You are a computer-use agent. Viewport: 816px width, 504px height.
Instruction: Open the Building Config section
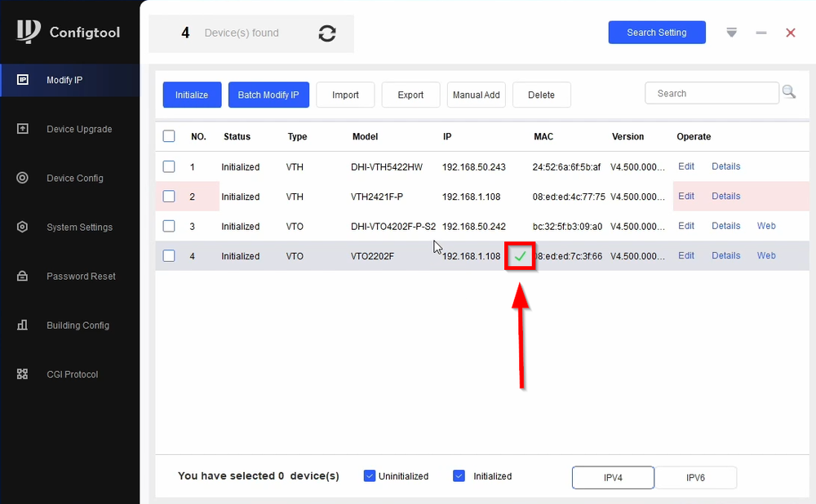[x=69, y=325]
